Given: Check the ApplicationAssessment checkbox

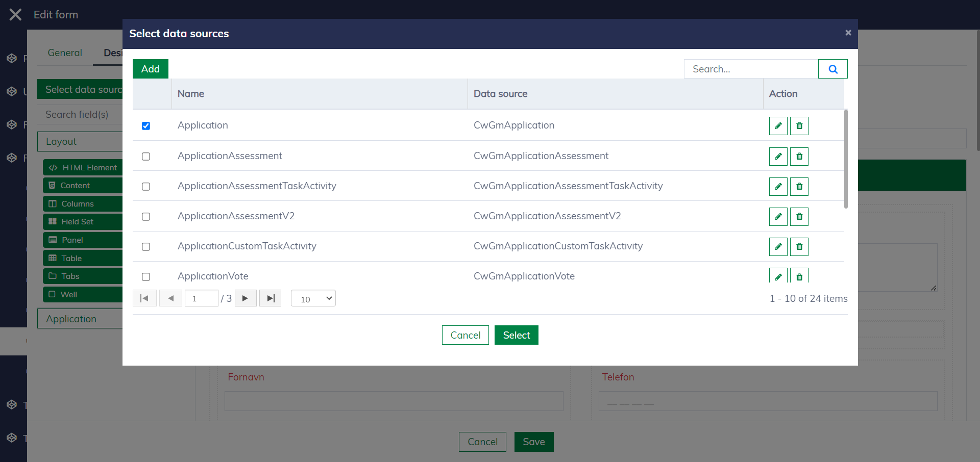Looking at the screenshot, I should [x=146, y=157].
